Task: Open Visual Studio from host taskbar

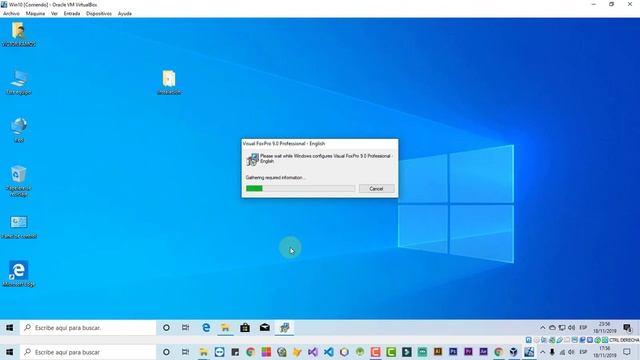Action: click(313, 352)
